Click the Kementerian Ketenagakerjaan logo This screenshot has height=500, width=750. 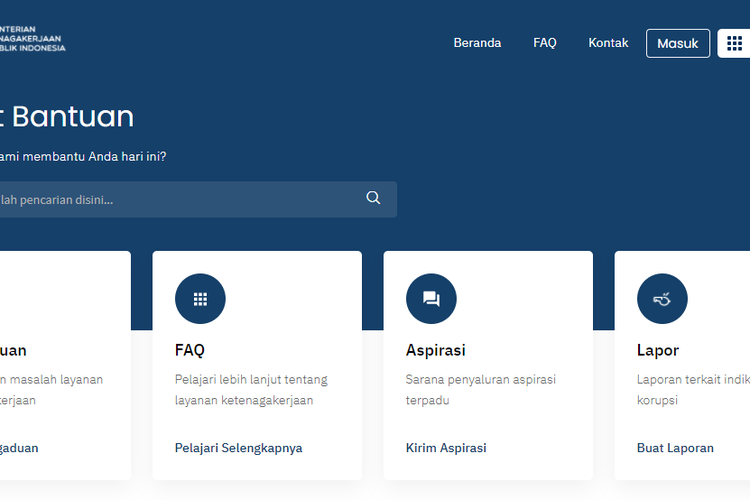coord(32,40)
